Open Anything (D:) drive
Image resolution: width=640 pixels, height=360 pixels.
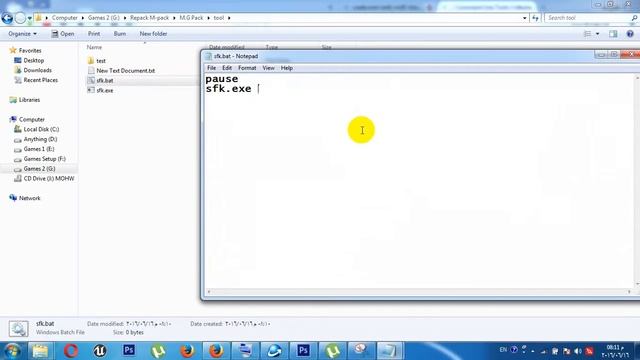(40, 139)
